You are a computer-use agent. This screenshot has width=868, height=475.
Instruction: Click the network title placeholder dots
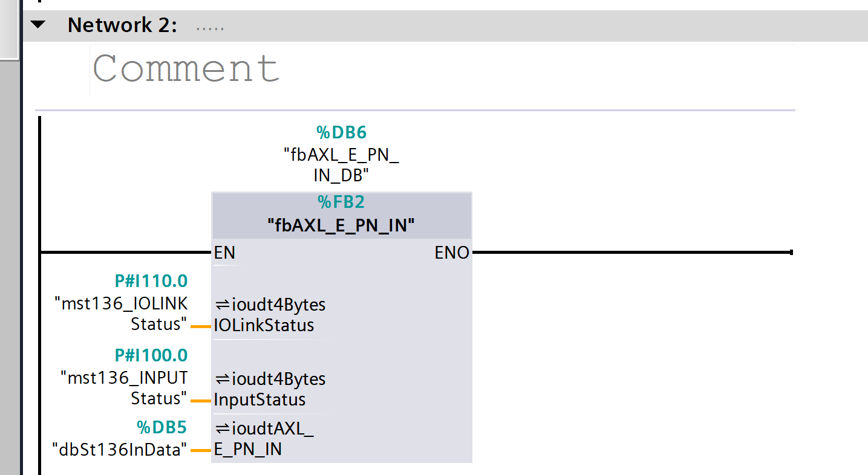point(210,28)
